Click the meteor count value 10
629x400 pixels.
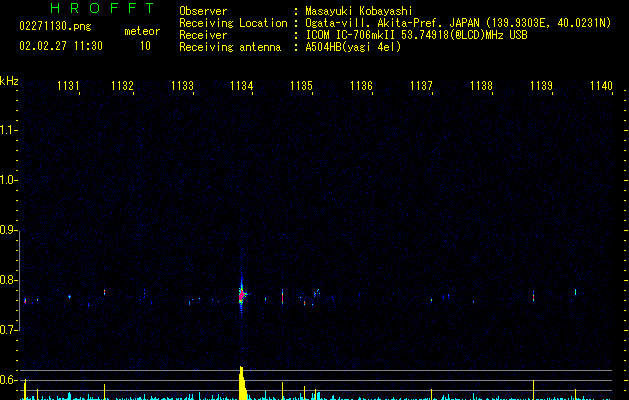145,46
